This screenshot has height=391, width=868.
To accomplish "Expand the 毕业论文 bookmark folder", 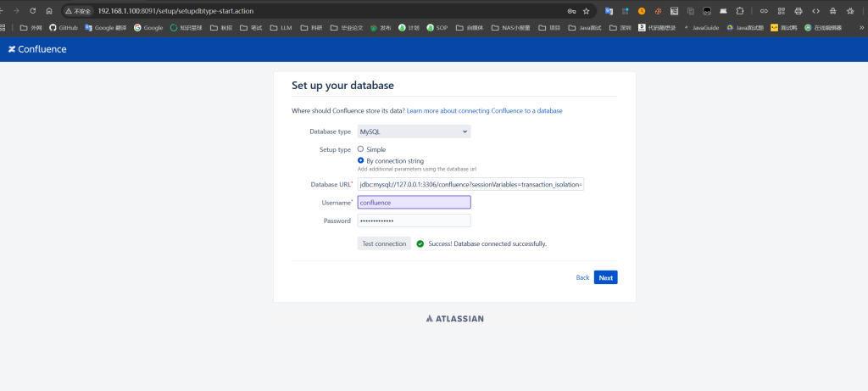I will pyautogui.click(x=346, y=27).
